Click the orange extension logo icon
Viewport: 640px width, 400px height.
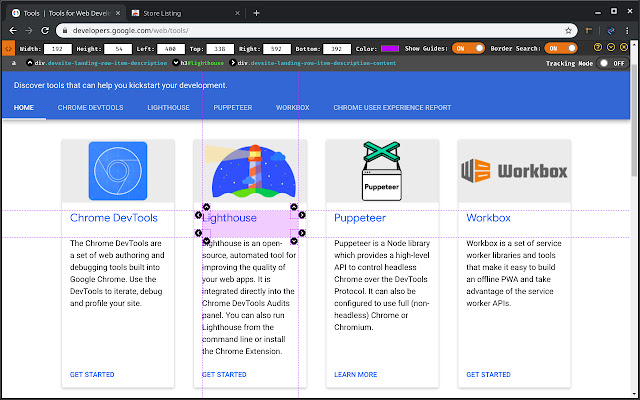(8, 47)
